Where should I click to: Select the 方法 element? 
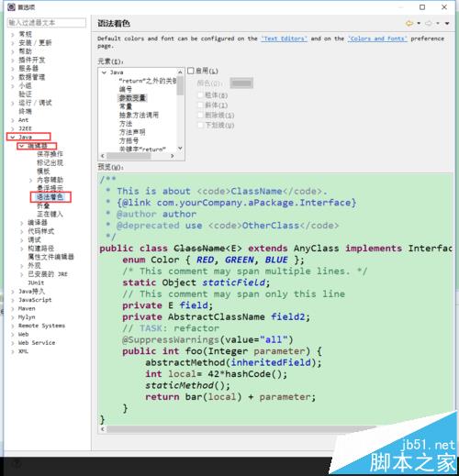[126, 124]
